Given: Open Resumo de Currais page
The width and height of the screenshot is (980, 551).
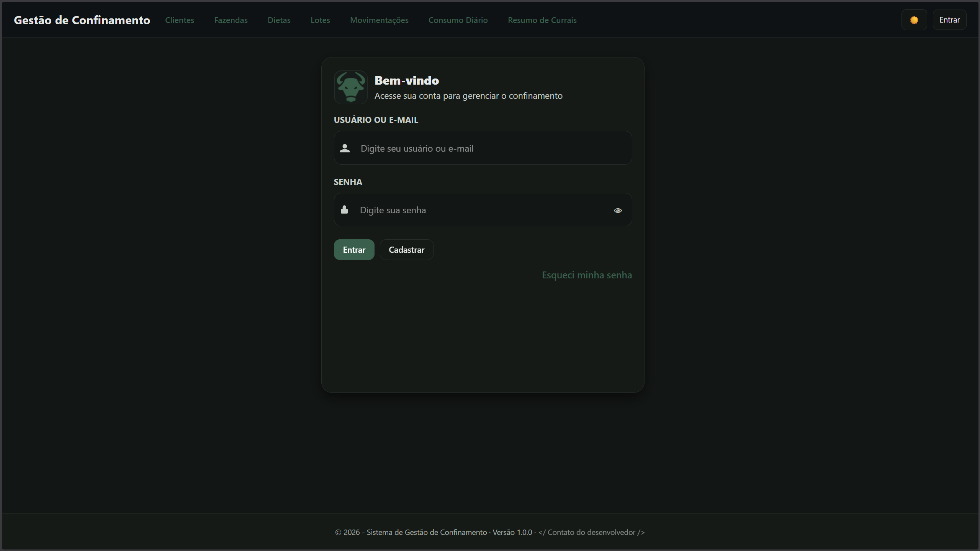Looking at the screenshot, I should coord(542,20).
